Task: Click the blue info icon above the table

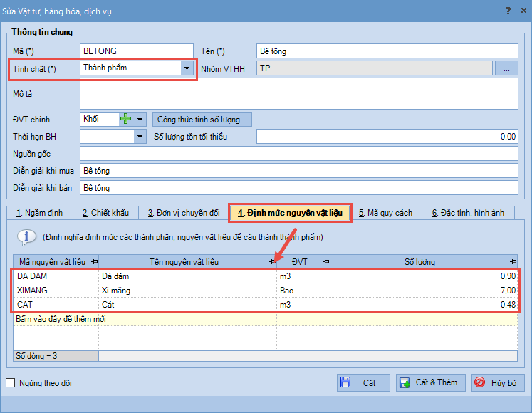Action: tap(26, 237)
